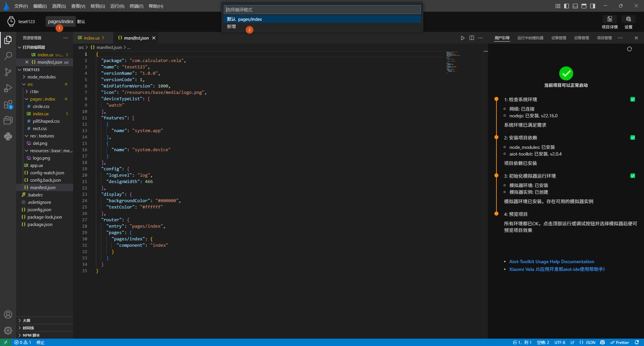Toggle the check system environment checkbox

[633, 99]
